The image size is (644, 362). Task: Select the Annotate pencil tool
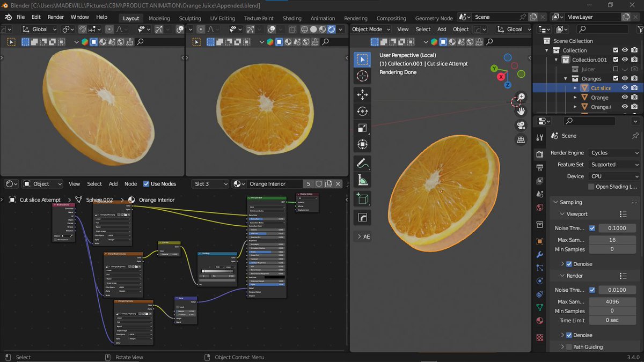coord(362,163)
